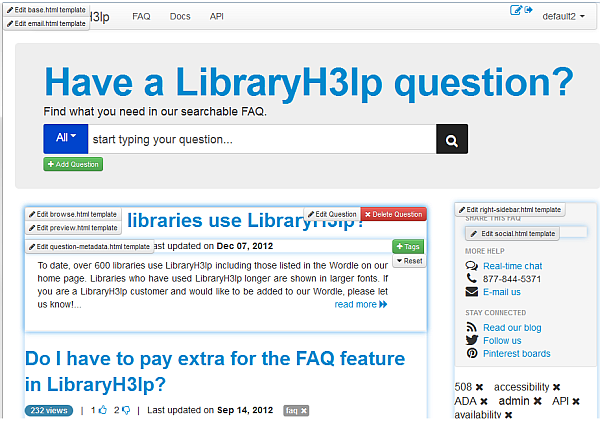600x421 pixels.
Task: Click the magnifier search button
Action: [452, 139]
